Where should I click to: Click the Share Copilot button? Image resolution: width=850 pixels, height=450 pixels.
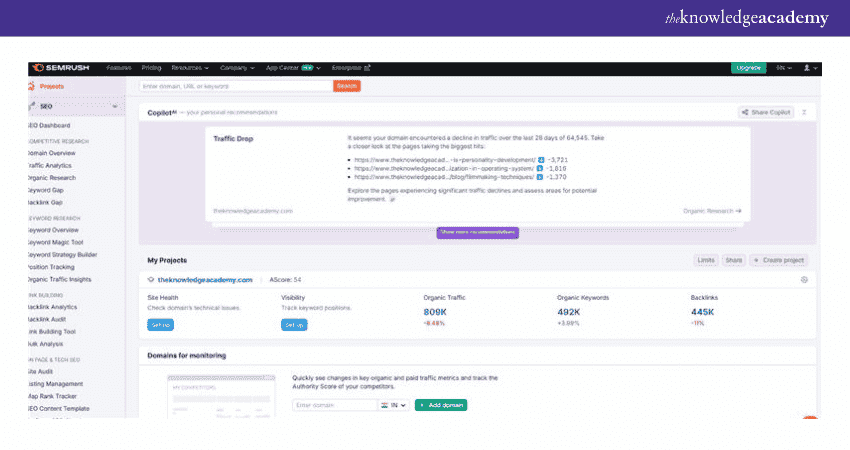[765, 113]
